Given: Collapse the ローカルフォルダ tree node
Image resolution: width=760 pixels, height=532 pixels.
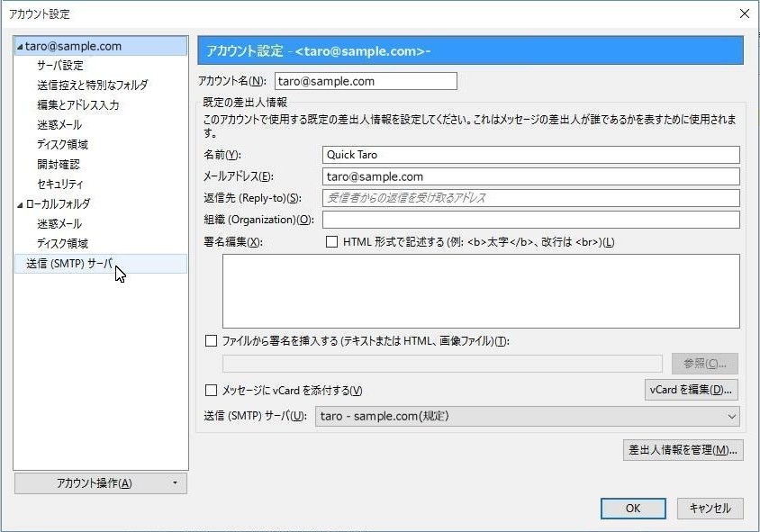Looking at the screenshot, I should tap(20, 204).
